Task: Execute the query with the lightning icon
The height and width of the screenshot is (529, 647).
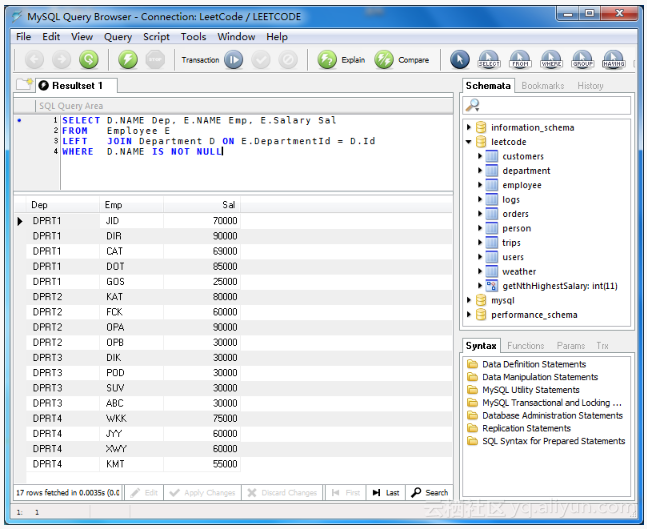Action: (128, 60)
